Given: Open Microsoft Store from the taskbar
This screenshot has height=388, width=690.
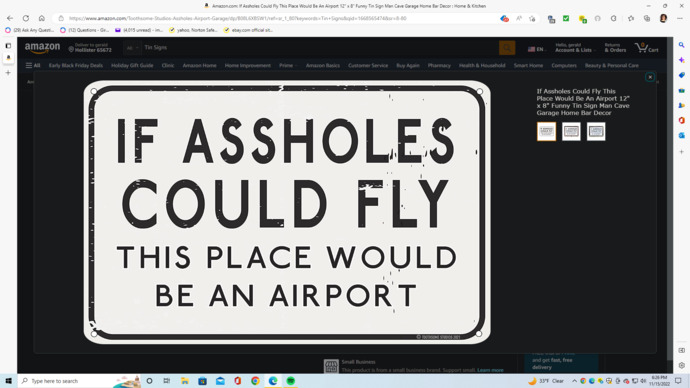Looking at the screenshot, I should point(202,381).
